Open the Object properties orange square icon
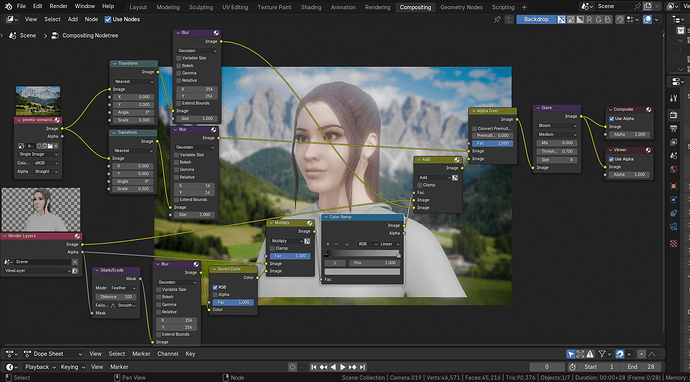The width and height of the screenshot is (690, 382). (673, 186)
